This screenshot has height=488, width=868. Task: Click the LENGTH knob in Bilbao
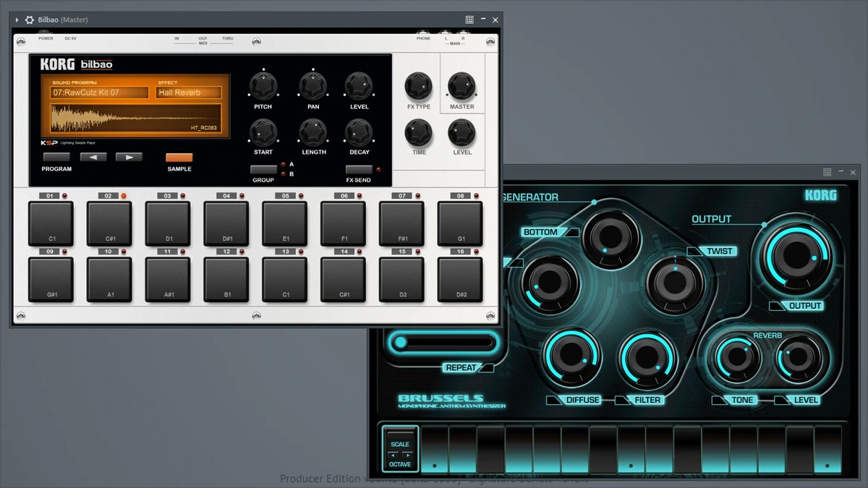(312, 132)
